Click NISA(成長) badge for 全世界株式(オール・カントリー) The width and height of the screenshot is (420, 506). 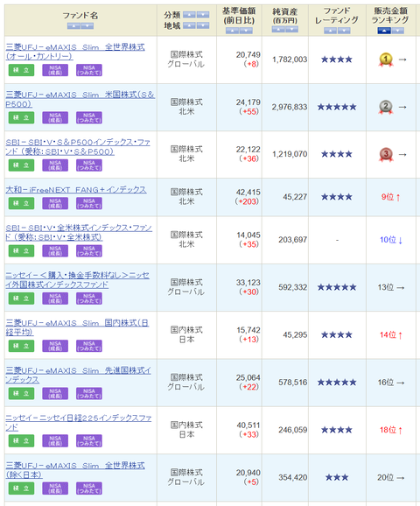click(x=55, y=70)
